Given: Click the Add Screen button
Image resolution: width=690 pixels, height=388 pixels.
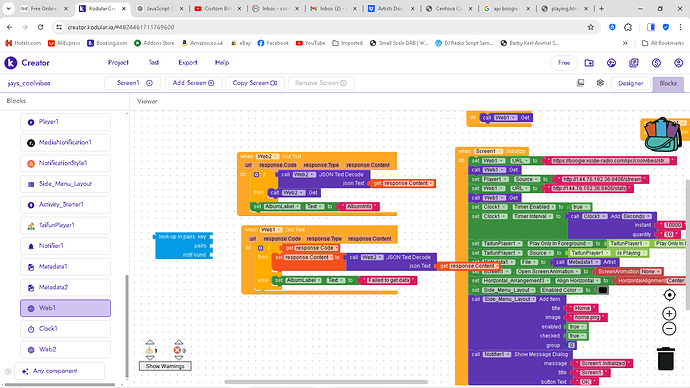Looking at the screenshot, I should [193, 83].
